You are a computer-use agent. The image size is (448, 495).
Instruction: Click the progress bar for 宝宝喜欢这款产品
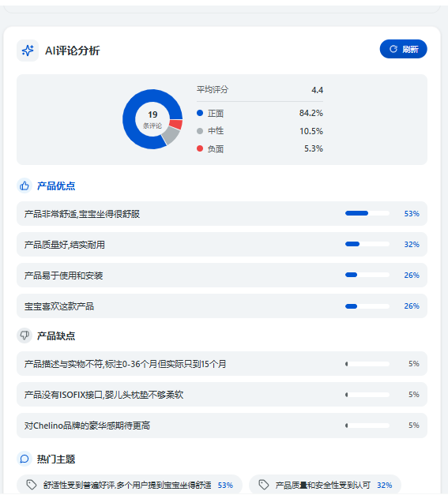click(367, 306)
